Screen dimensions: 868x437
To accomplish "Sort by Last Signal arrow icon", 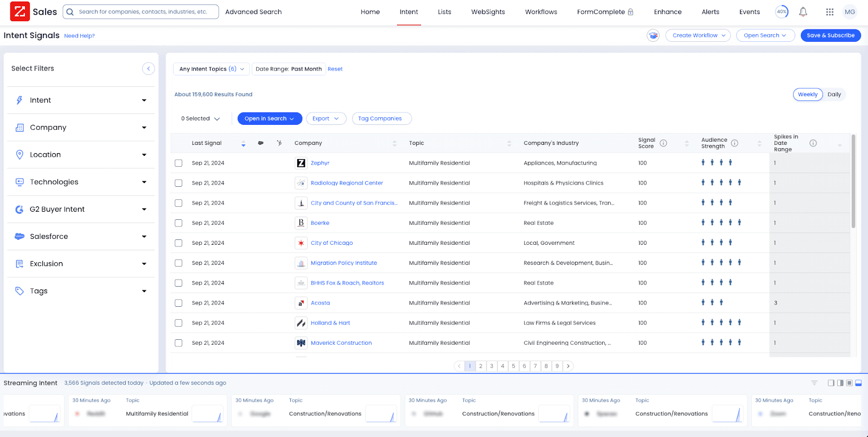I will click(x=243, y=143).
